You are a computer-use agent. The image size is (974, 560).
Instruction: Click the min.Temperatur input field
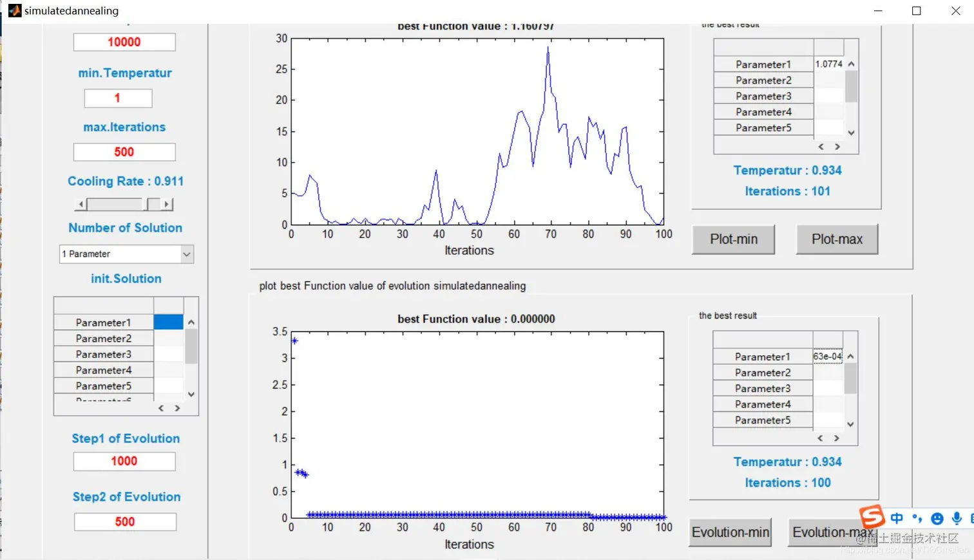118,98
